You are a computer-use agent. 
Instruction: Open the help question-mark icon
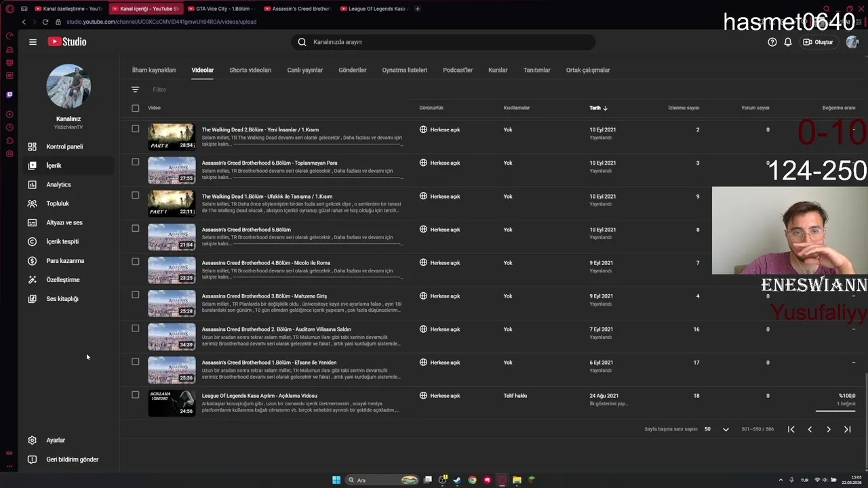pyautogui.click(x=772, y=42)
